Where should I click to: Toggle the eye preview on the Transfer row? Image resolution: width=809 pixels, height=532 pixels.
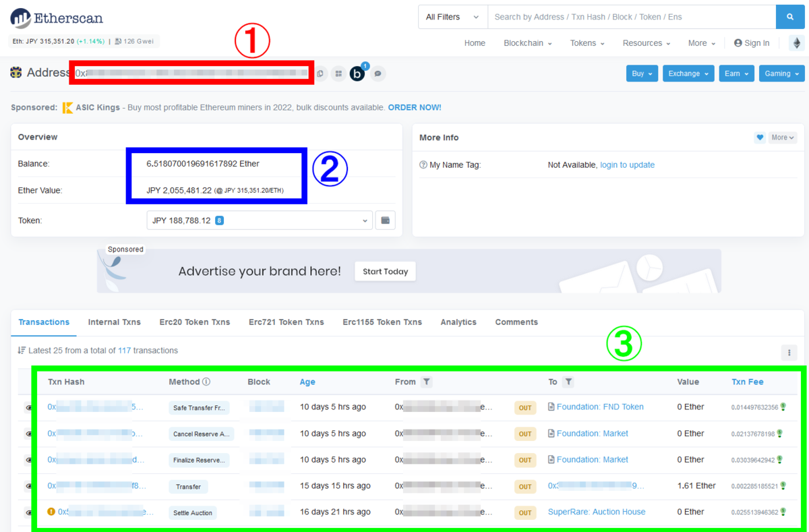click(x=29, y=487)
